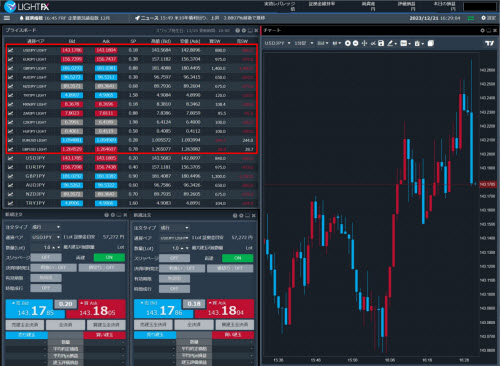Open the Bid dropdown in the chart toolbar
This screenshot has width=500, height=366.
click(x=323, y=43)
